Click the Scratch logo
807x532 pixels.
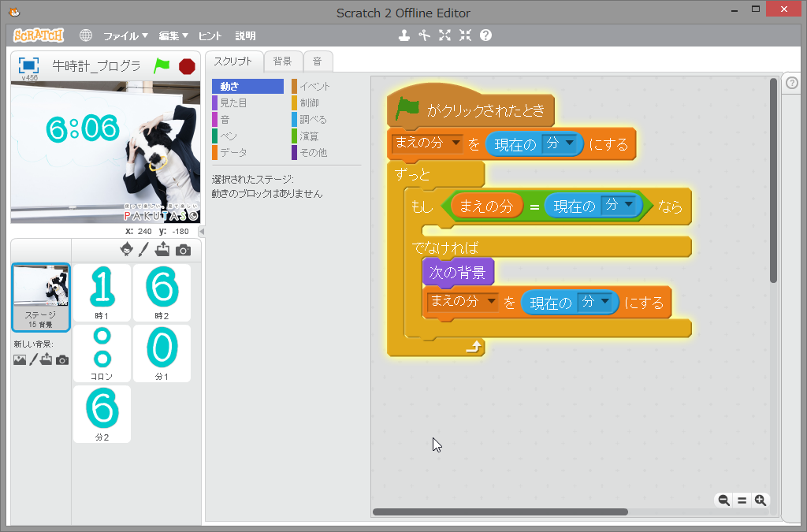(x=39, y=35)
